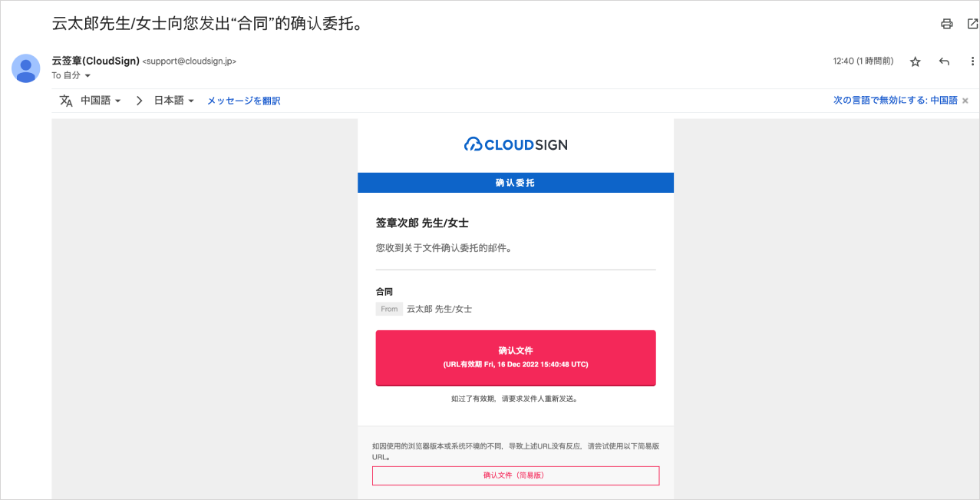Click the red 确认文件 button
The width and height of the screenshot is (980, 500).
516,358
